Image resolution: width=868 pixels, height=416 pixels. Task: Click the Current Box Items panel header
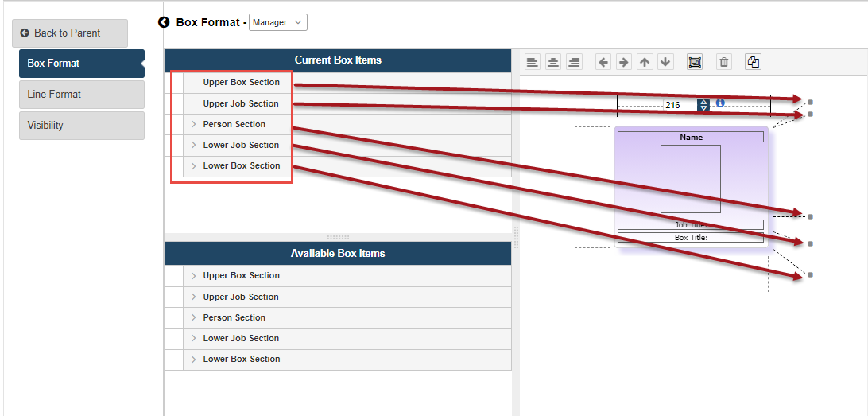tap(338, 60)
